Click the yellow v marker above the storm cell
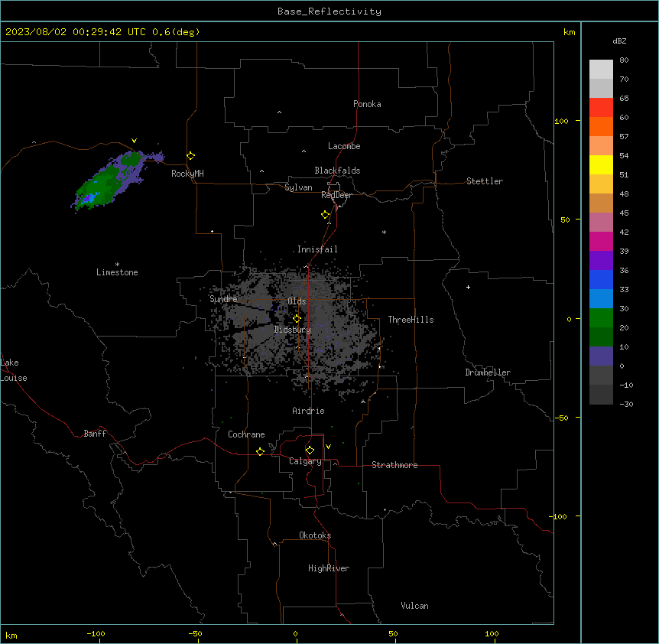Viewport: 659px width, 644px height. pyautogui.click(x=134, y=141)
